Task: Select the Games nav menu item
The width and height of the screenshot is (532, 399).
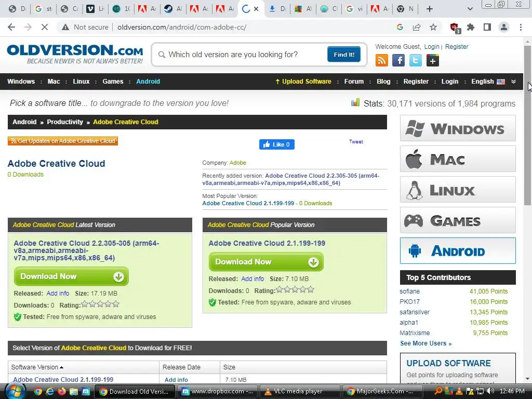Action: click(x=113, y=82)
